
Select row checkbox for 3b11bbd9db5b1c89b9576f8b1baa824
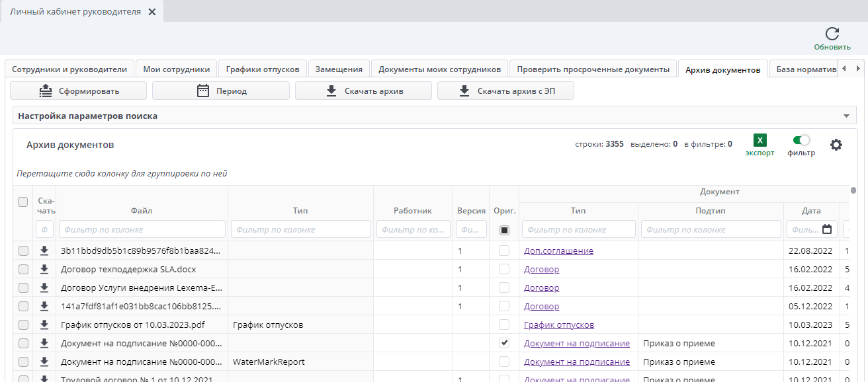coord(23,250)
